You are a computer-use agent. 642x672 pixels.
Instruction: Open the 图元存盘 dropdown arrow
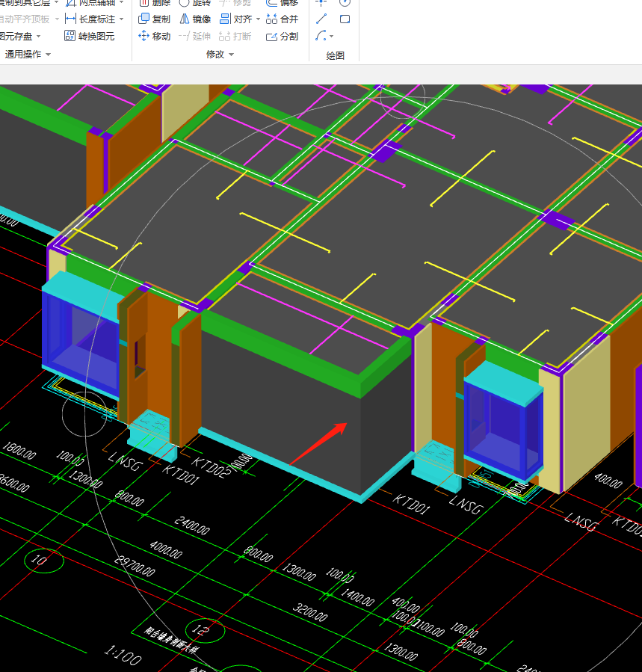tap(39, 37)
